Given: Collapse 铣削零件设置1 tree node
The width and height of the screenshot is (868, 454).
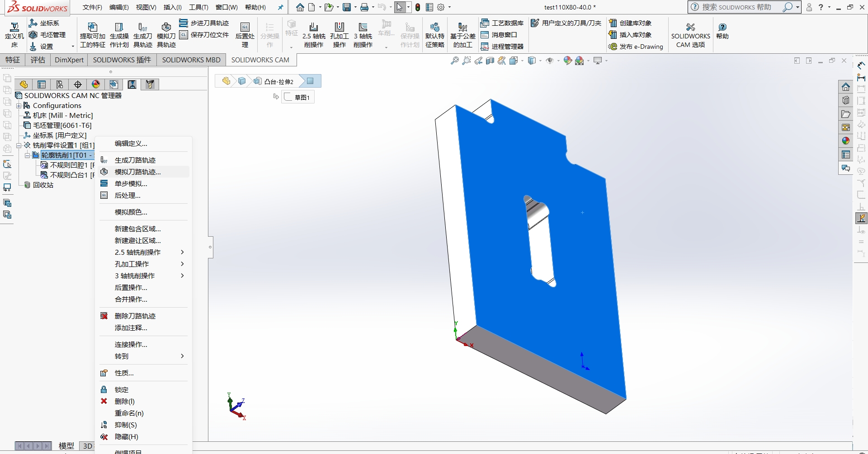Looking at the screenshot, I should coord(19,145).
